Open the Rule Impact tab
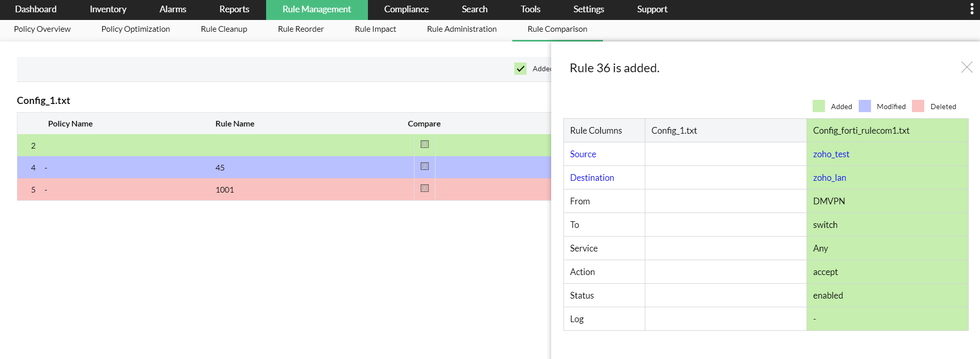This screenshot has width=980, height=359. coord(375,29)
